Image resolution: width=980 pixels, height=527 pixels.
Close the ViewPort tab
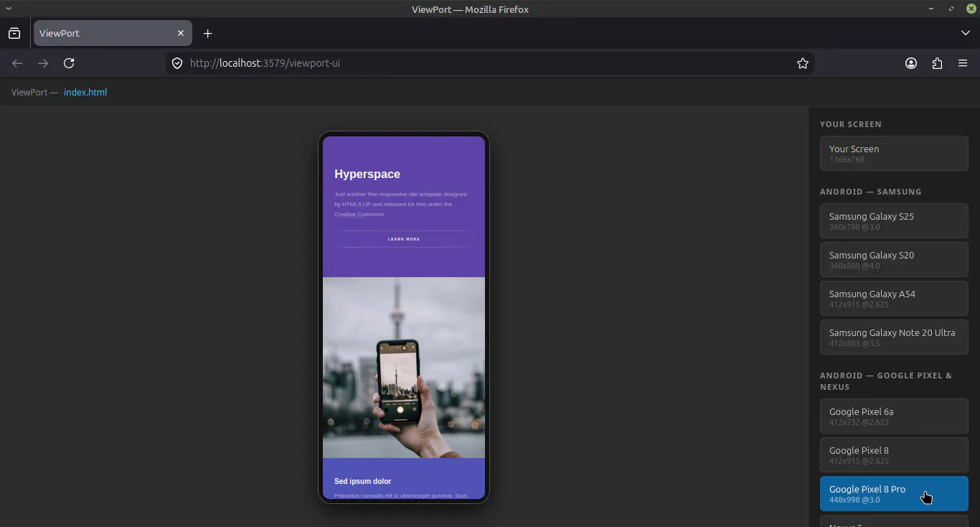click(181, 33)
